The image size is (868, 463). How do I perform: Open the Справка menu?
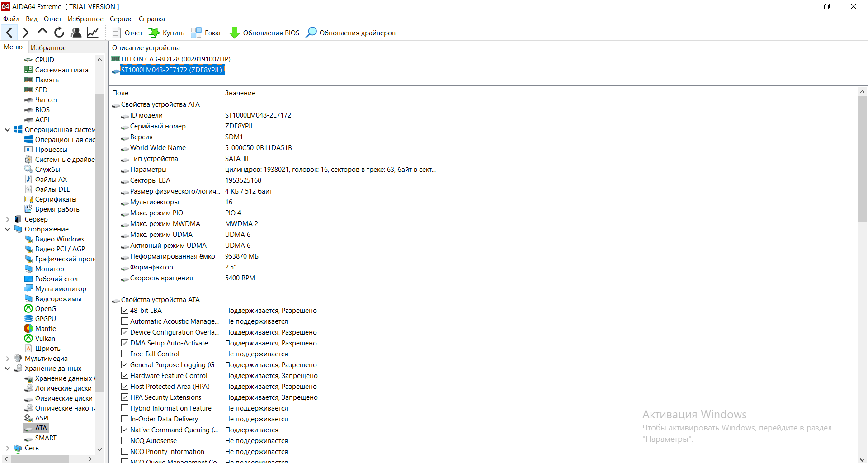click(x=152, y=19)
